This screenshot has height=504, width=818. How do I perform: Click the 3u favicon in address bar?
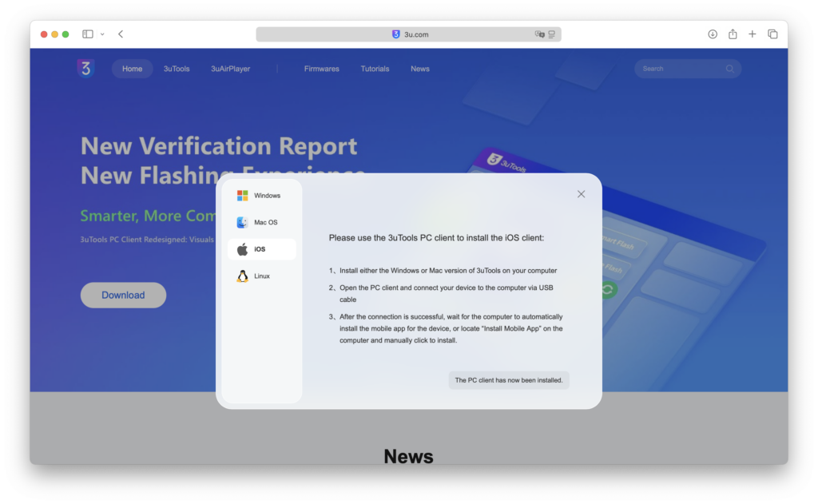pos(396,34)
